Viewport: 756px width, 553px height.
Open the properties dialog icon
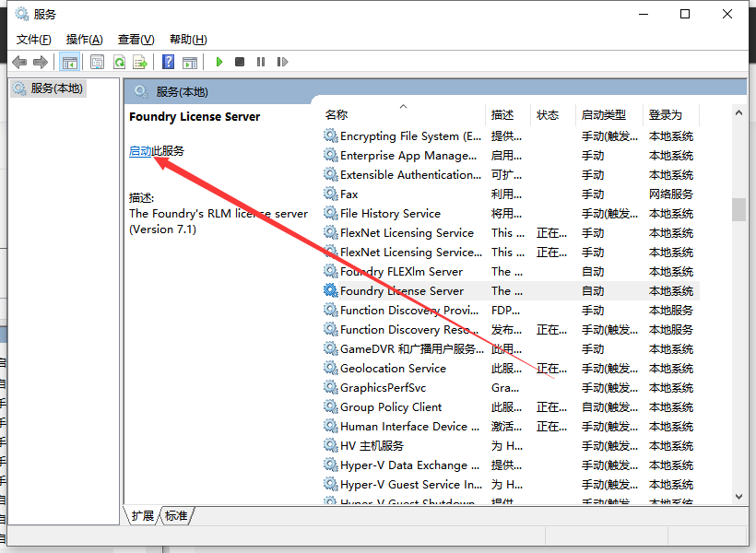coord(97,61)
